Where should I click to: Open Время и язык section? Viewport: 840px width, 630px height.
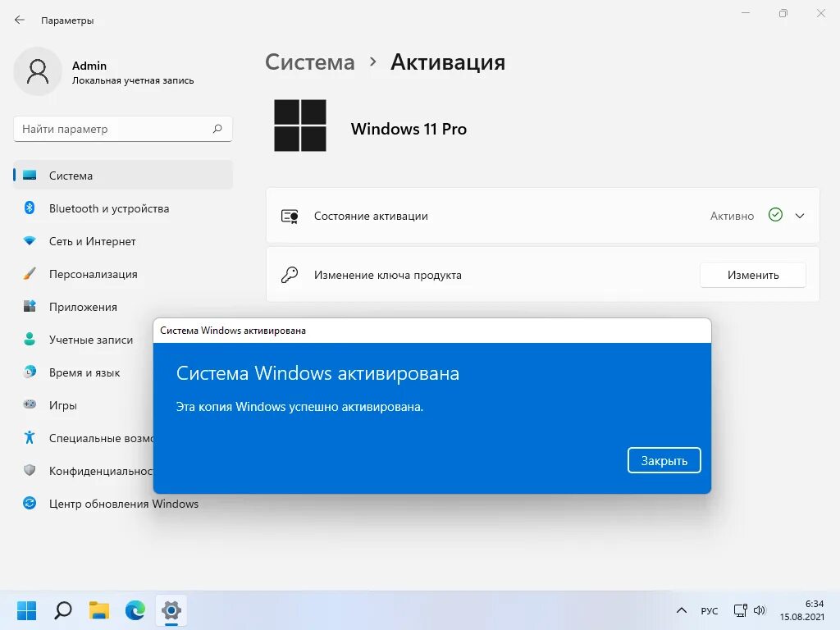pos(83,372)
